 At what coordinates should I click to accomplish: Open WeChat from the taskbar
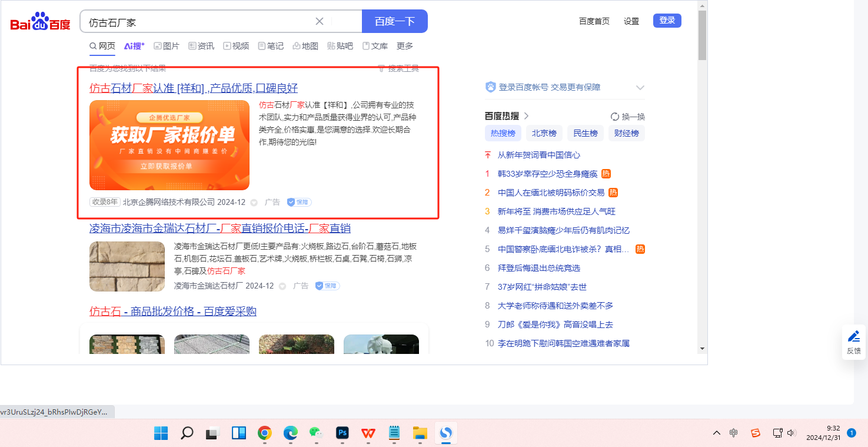tap(316, 433)
